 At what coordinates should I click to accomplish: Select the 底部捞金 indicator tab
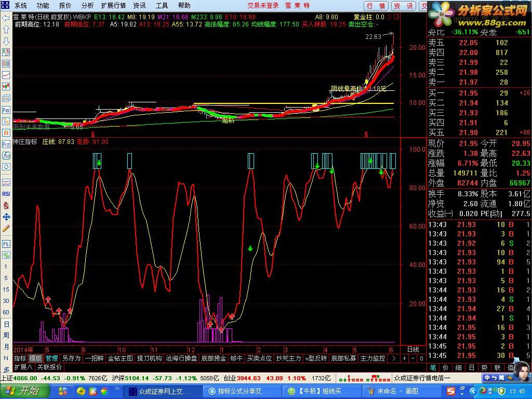214,358
